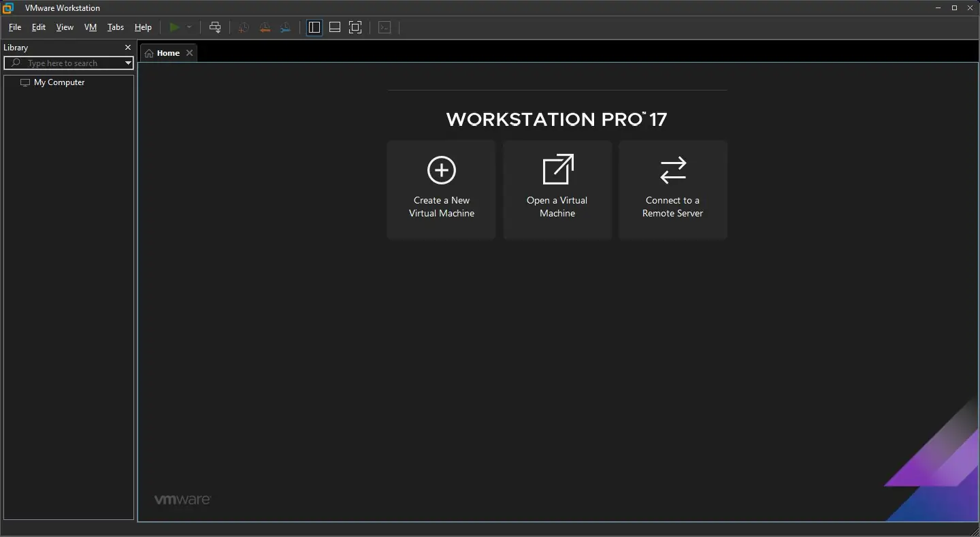Create a New Virtual Machine
The width and height of the screenshot is (980, 537).
441,189
